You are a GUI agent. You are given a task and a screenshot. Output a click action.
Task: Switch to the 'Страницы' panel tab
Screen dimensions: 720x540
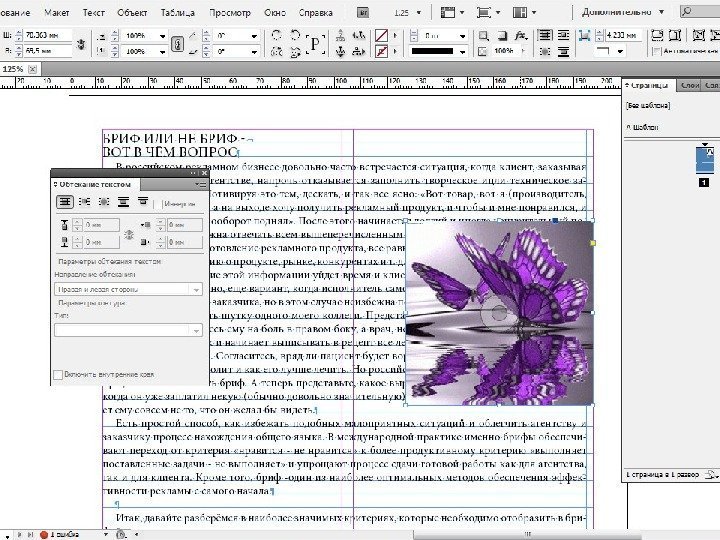[x=648, y=85]
